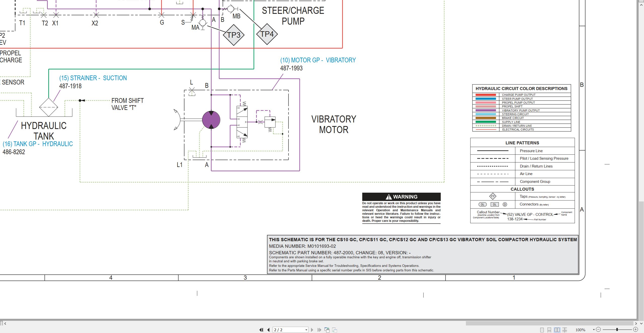Screen dimensions: 644x333
Task: Click the TP4 test point diamond
Action: [267, 34]
